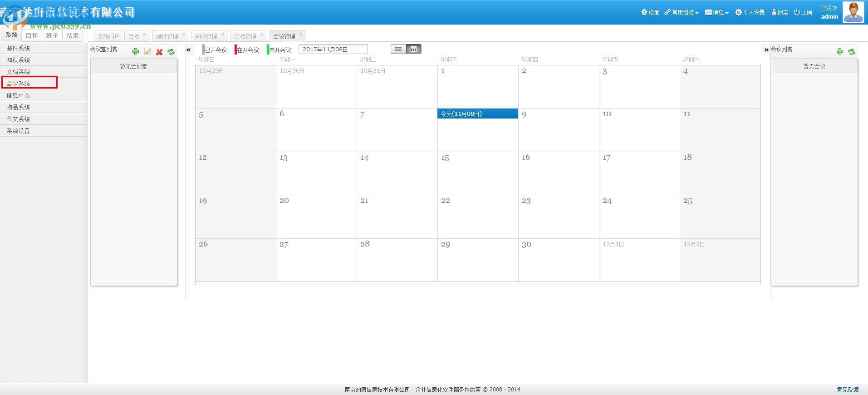Refresh the 会议室列表 meeting room list
Screen dimensions: 868x395
(171, 52)
